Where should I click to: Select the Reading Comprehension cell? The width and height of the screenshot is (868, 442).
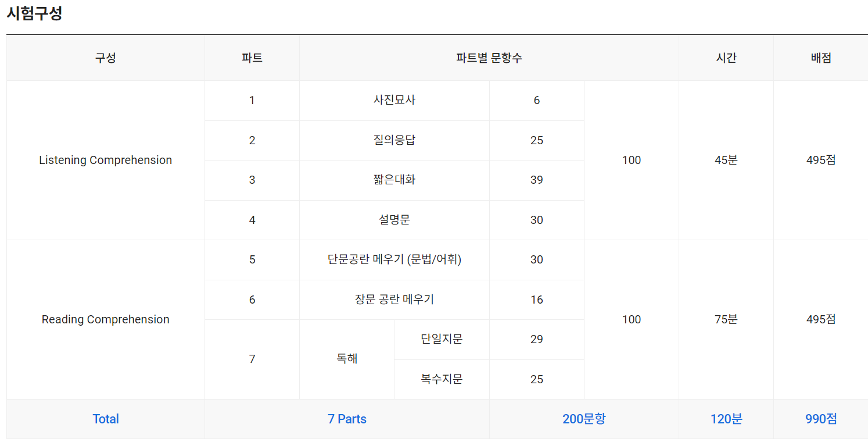pyautogui.click(x=106, y=319)
